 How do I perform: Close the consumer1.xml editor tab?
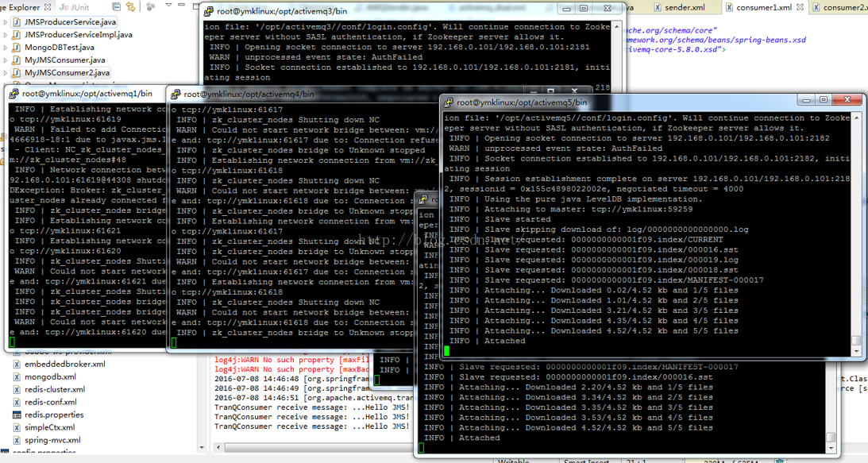[x=800, y=7]
